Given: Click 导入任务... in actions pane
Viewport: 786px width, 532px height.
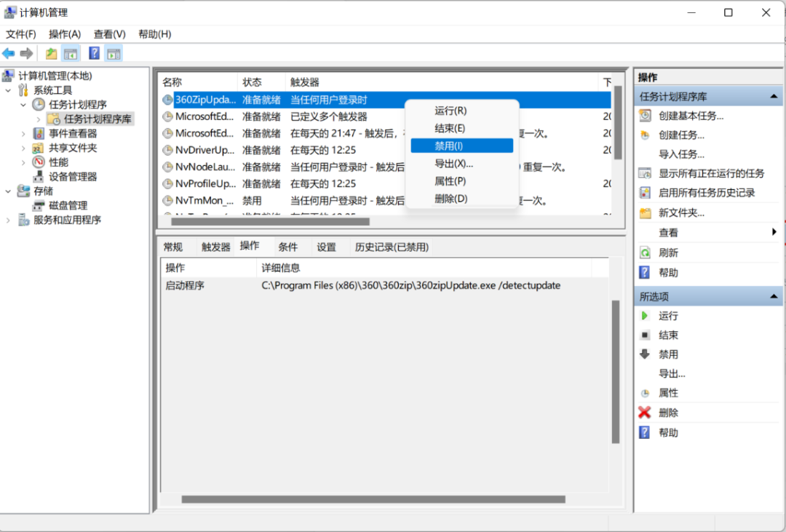Looking at the screenshot, I should 681,154.
